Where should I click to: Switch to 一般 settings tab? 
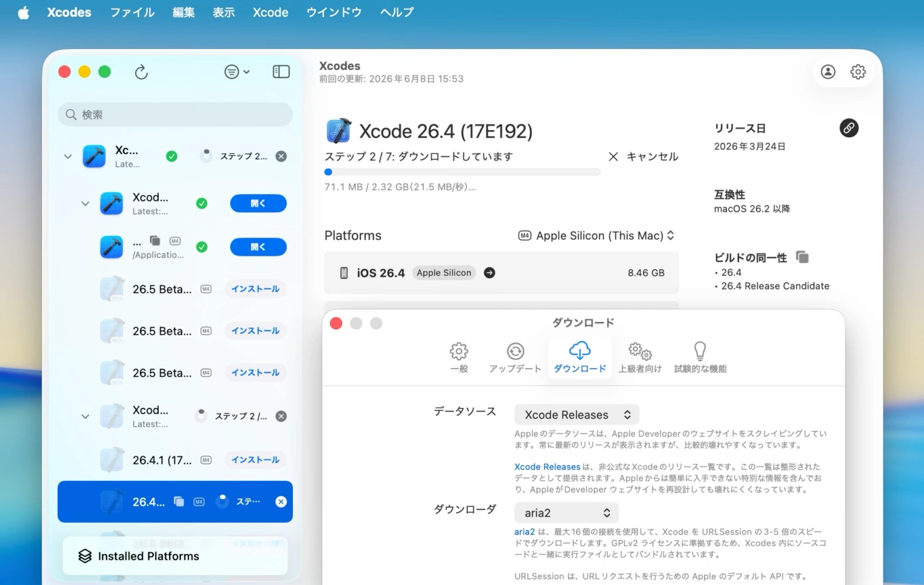tap(459, 357)
